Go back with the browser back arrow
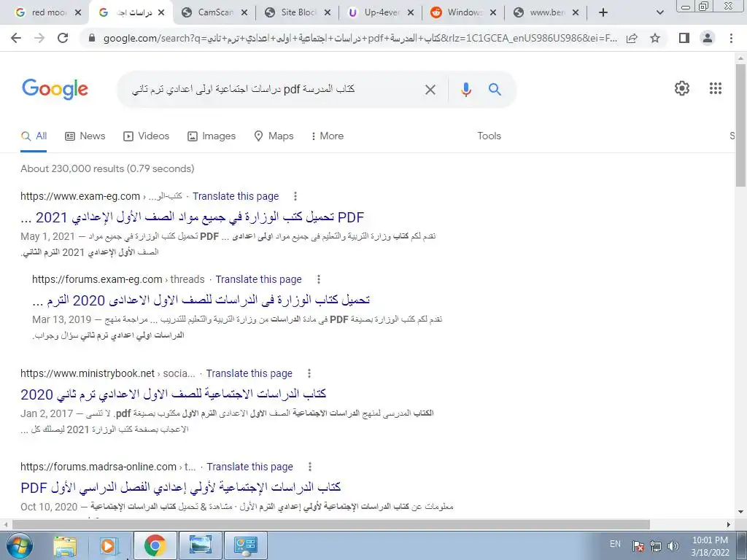 [x=16, y=38]
